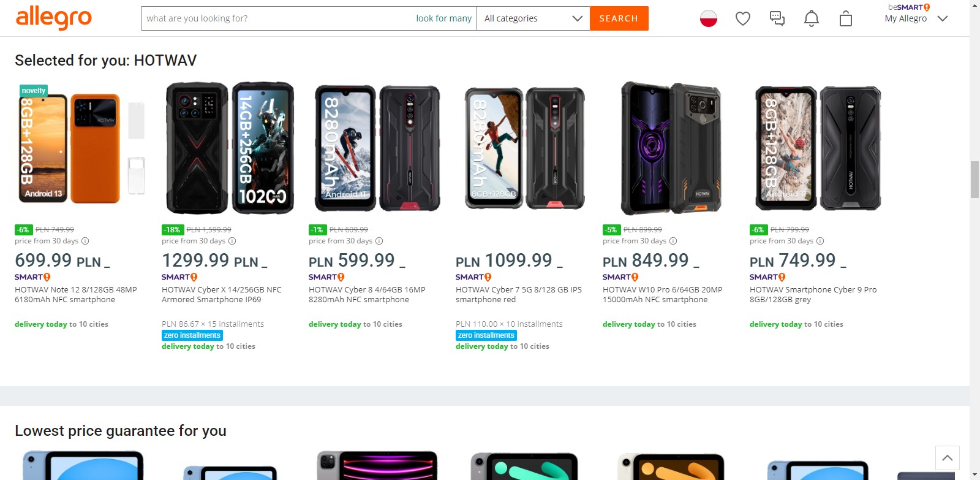
Task: Click the HOTWAV Cyber 9 Pro image
Action: click(818, 148)
